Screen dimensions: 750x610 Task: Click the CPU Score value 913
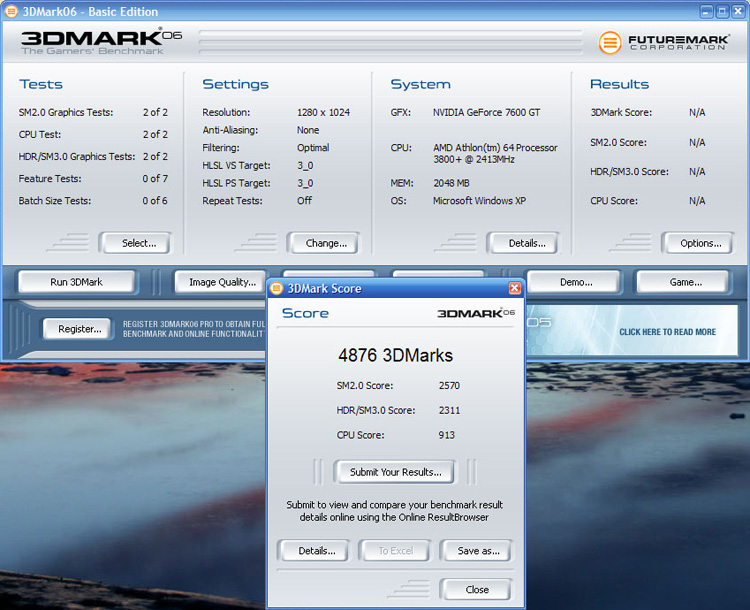tap(446, 435)
